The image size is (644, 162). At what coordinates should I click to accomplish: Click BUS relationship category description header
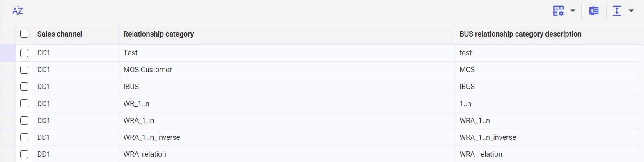click(x=520, y=34)
